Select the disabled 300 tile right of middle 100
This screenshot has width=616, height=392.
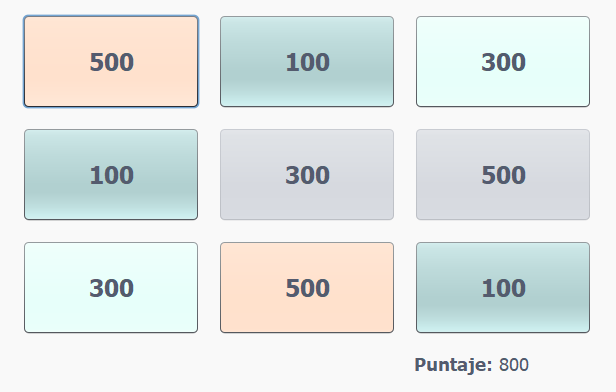307,174
